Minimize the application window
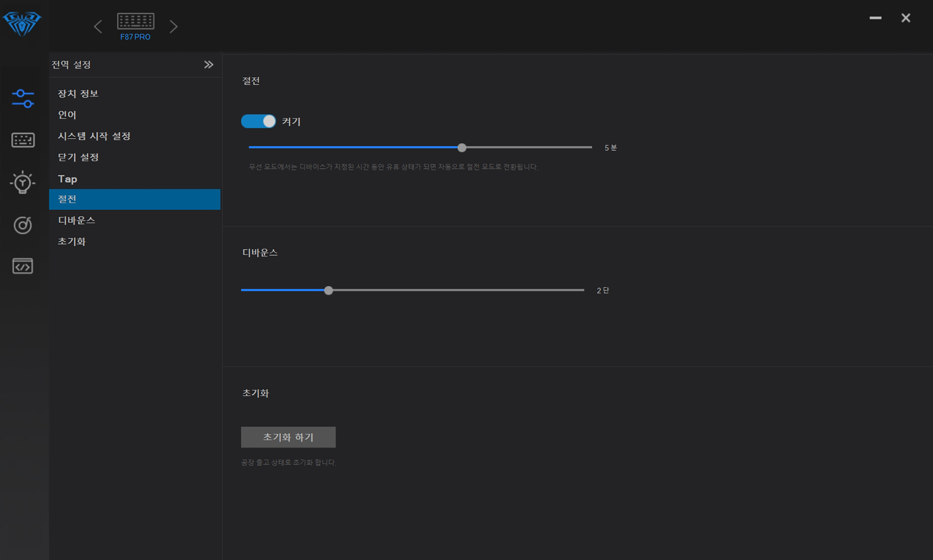The image size is (933, 560). tap(875, 18)
